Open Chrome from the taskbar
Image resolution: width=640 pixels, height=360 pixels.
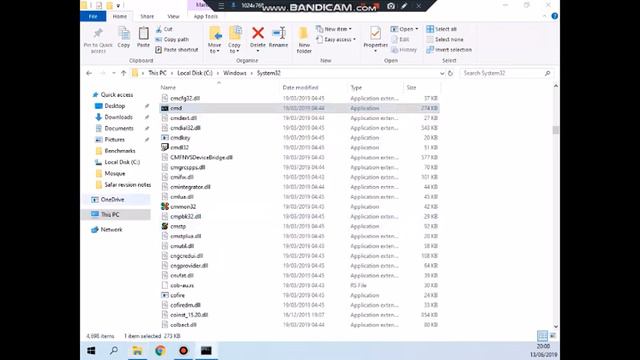coord(160,351)
